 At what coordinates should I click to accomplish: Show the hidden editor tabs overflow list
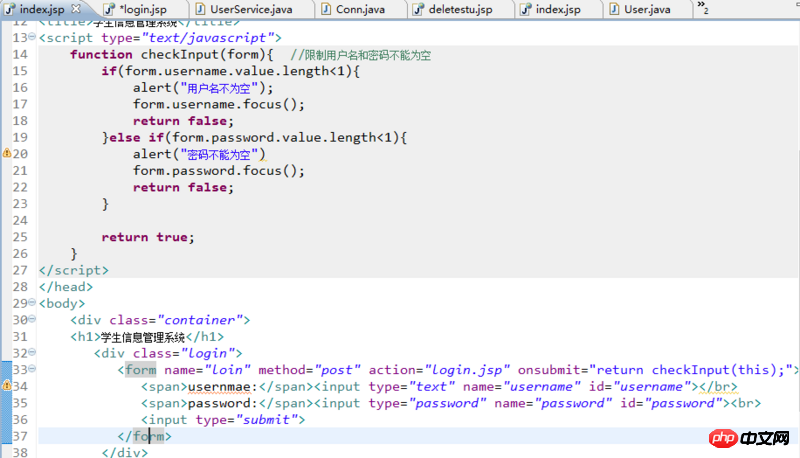(x=703, y=9)
